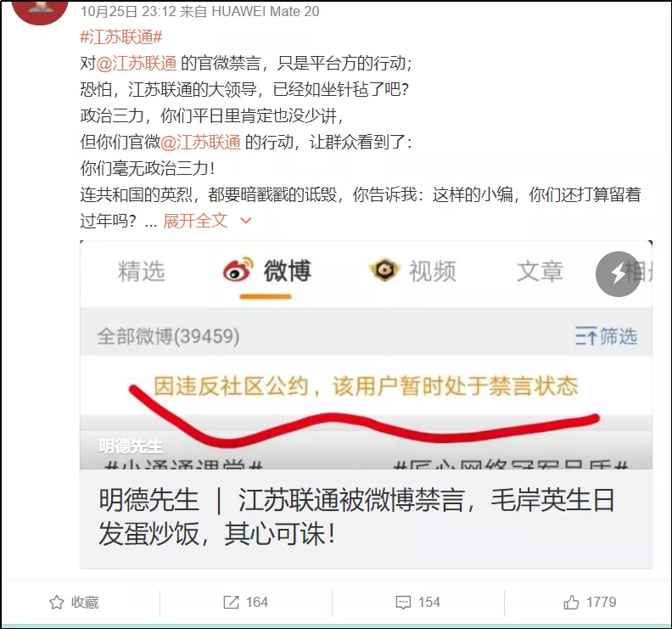
Task: Open the user's red avatar
Action: (40, 9)
